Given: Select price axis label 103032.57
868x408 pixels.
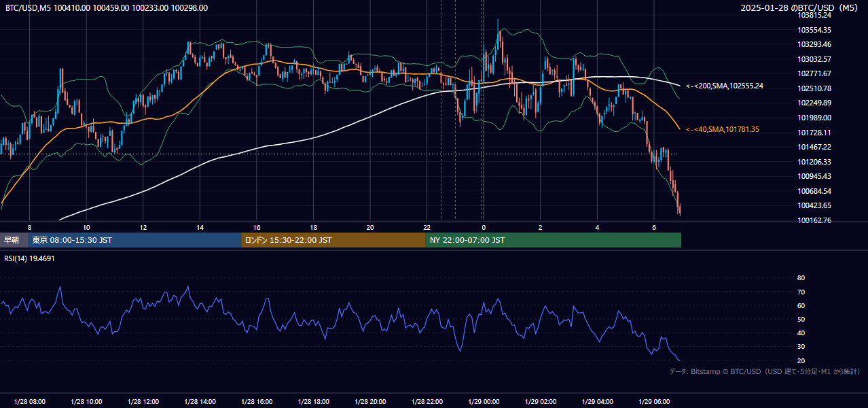Looking at the screenshot, I should click(x=814, y=59).
